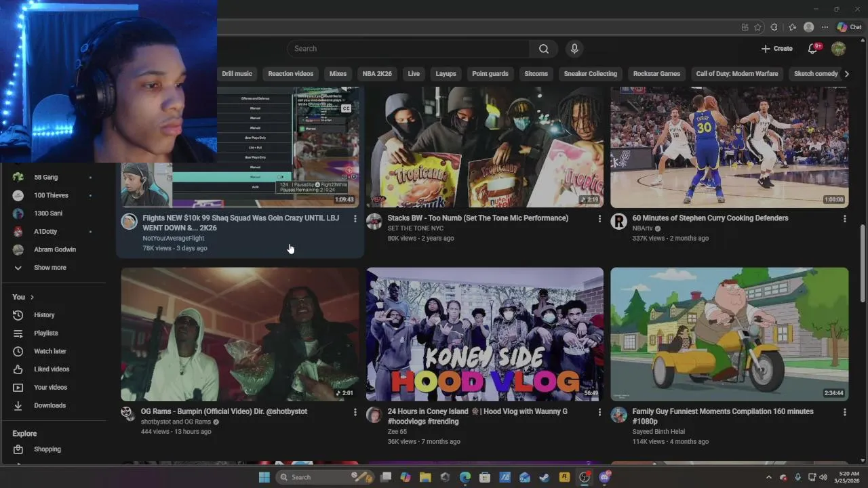
Task: Open Edge favorites list icon
Action: (x=792, y=27)
